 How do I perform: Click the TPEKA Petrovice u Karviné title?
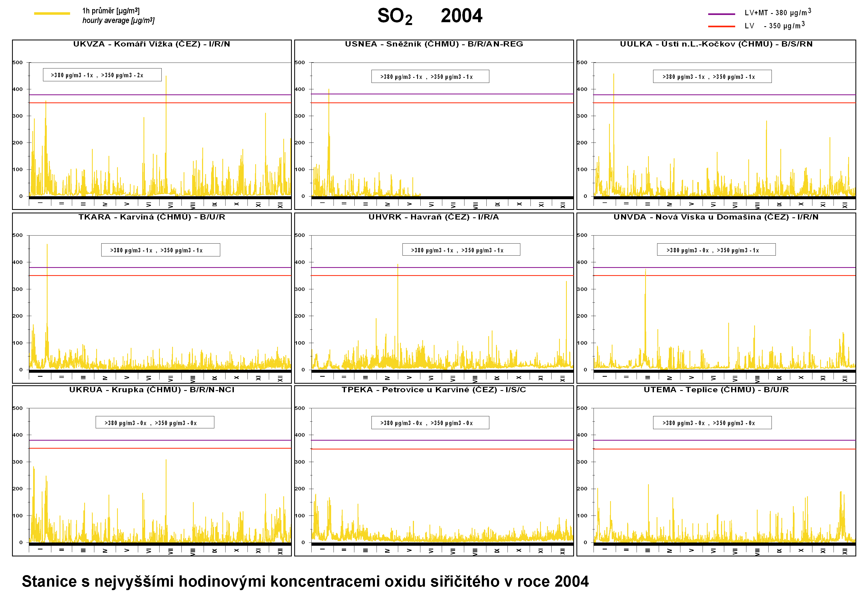point(434,390)
